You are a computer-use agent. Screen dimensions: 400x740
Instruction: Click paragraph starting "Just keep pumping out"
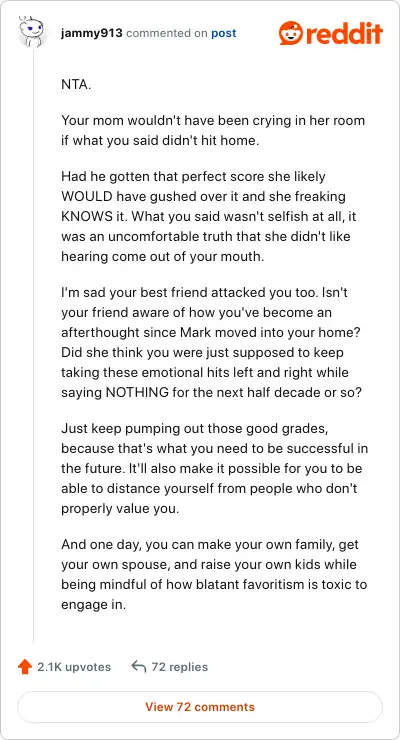pos(215,469)
